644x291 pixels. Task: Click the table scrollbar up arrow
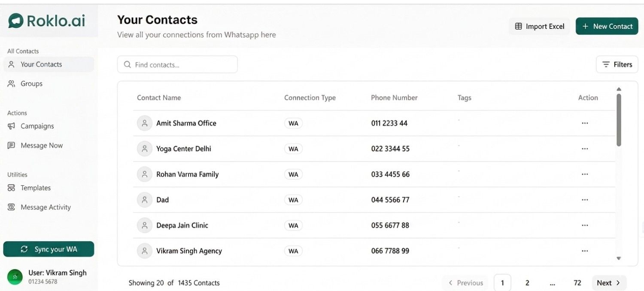pos(619,89)
